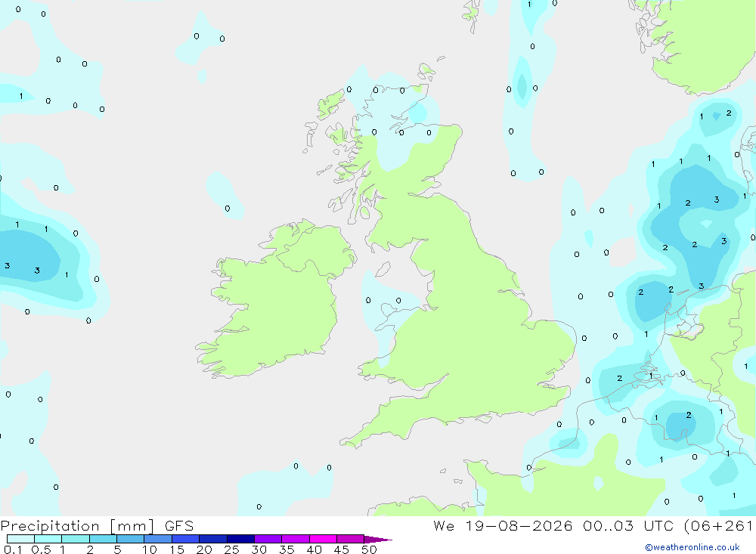
Task: Pick the 35–40 mm violet legend swatch
Action: 296,539
